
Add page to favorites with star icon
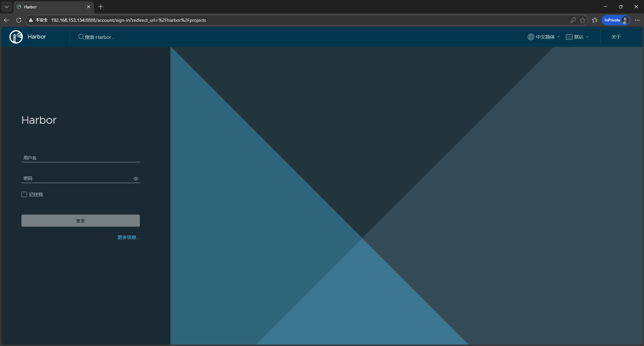[583, 20]
